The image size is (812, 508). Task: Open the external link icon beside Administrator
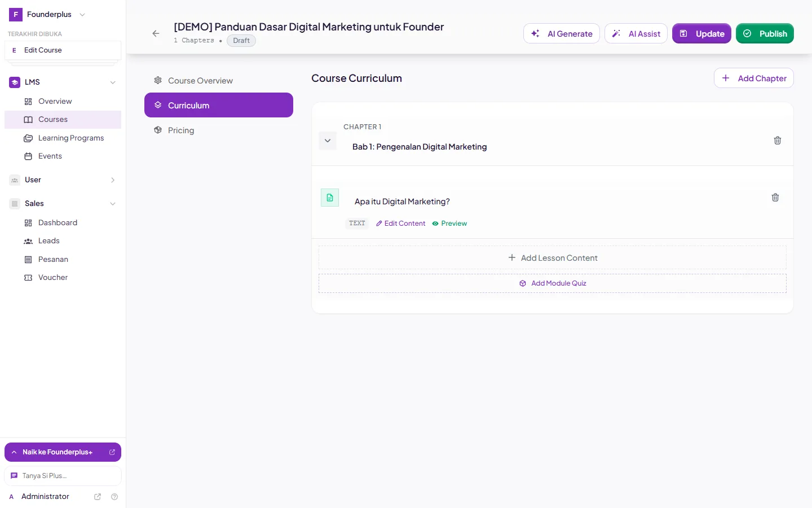pyautogui.click(x=98, y=497)
